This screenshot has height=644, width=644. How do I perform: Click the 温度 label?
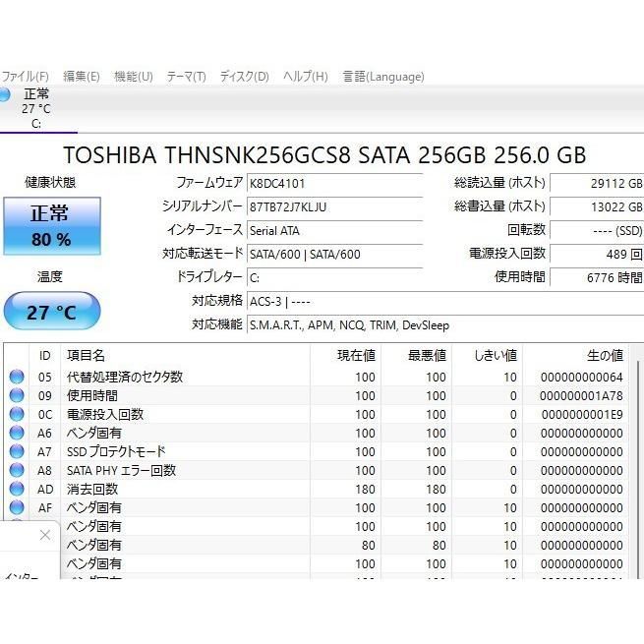(50, 276)
